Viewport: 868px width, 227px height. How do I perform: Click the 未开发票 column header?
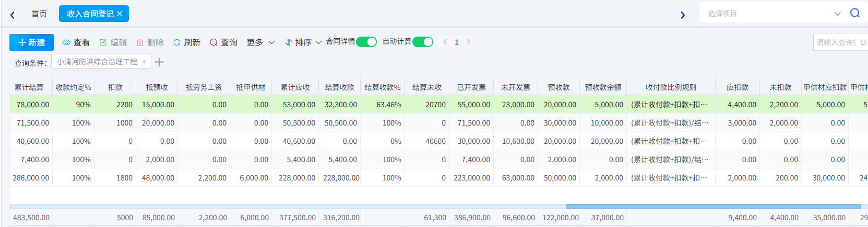point(516,87)
